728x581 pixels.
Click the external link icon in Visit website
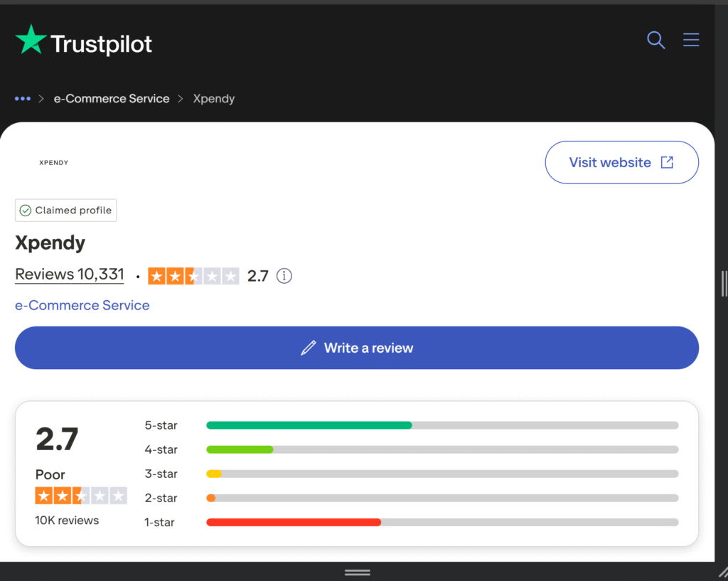click(x=667, y=162)
